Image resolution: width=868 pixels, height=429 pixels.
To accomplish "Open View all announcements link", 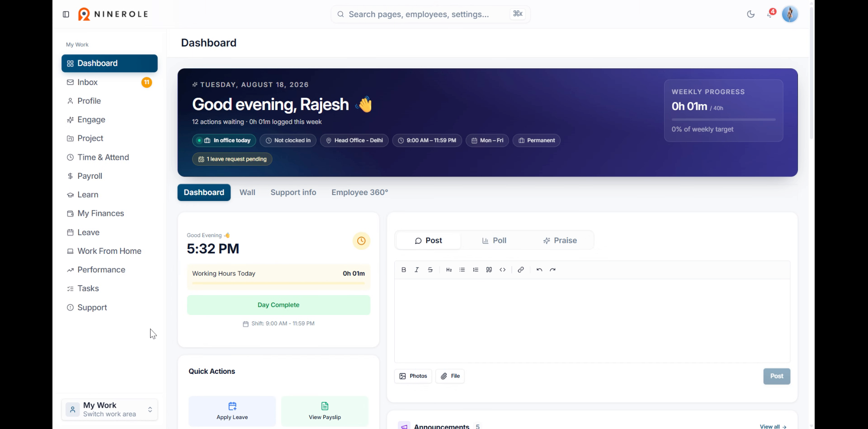I will coord(773,426).
